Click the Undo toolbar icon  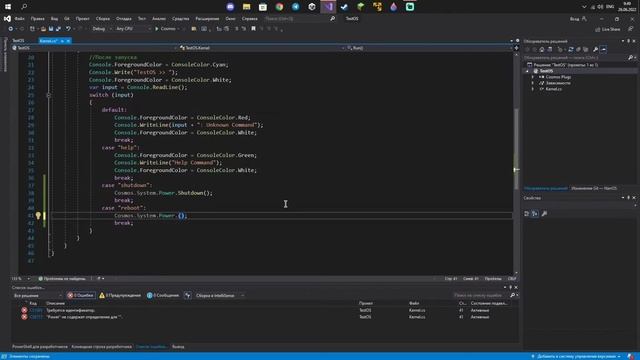pos(68,29)
